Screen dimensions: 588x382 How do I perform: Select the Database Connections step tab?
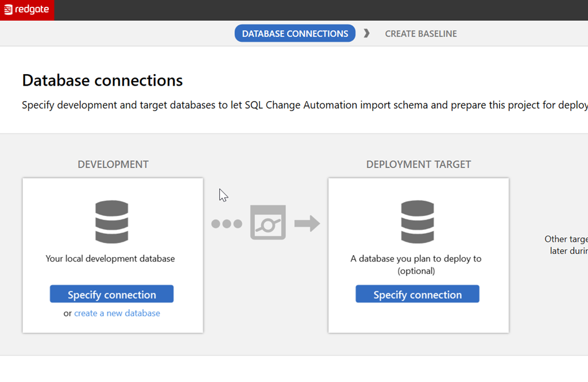point(295,33)
